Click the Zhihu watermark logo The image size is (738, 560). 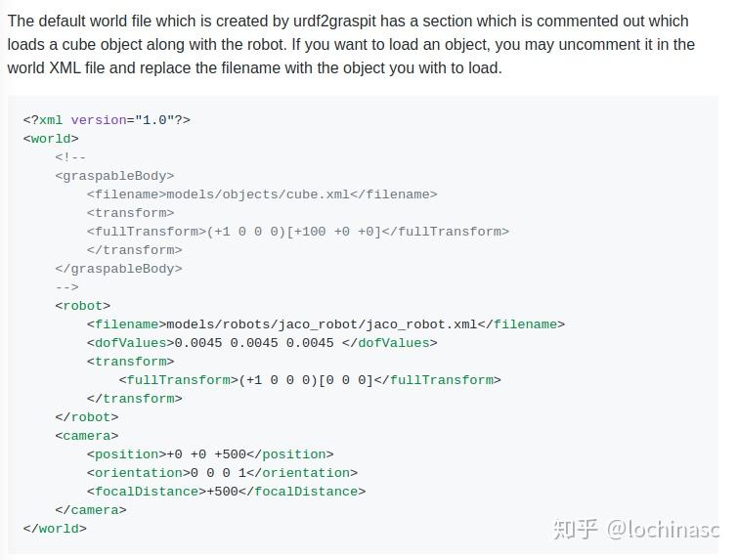coord(575,529)
